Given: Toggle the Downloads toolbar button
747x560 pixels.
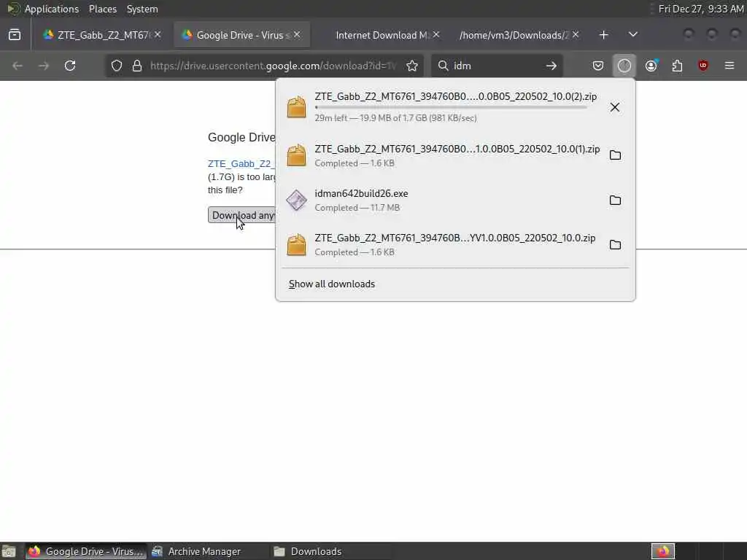Looking at the screenshot, I should tap(624, 66).
